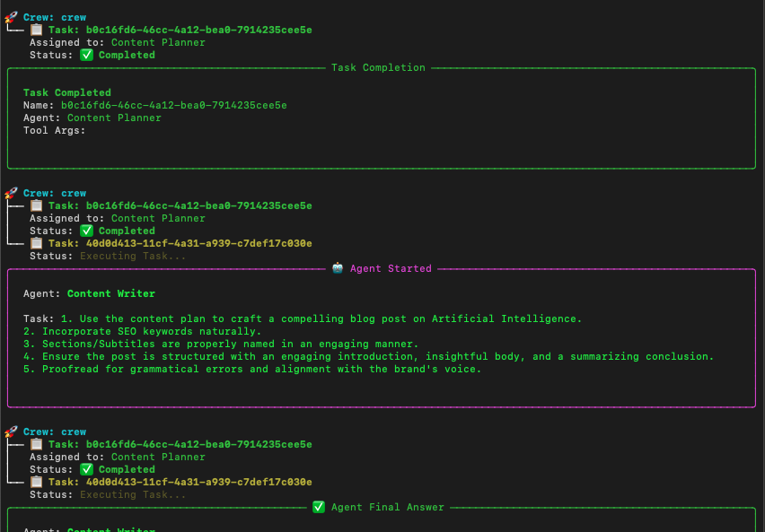Click the green Completed checkmark in second Crew block
Image resolution: width=765 pixels, height=532 pixels.
[87, 231]
